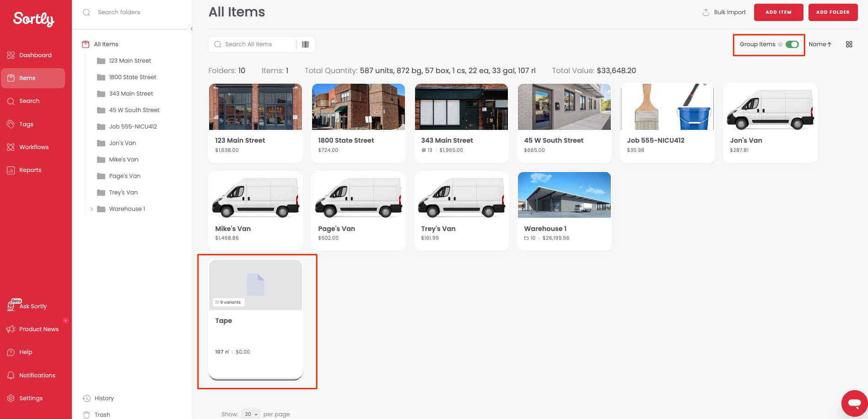Collapse the folder sidebar panel

(x=191, y=29)
